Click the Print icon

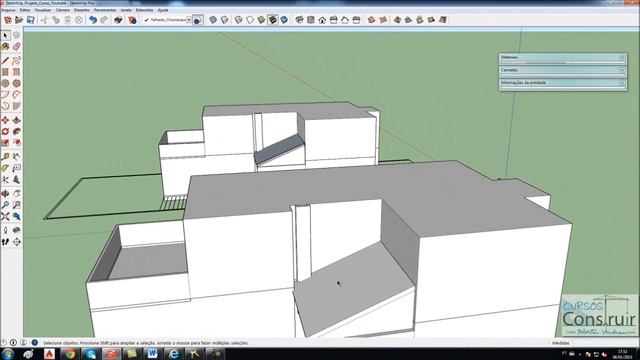click(x=118, y=20)
